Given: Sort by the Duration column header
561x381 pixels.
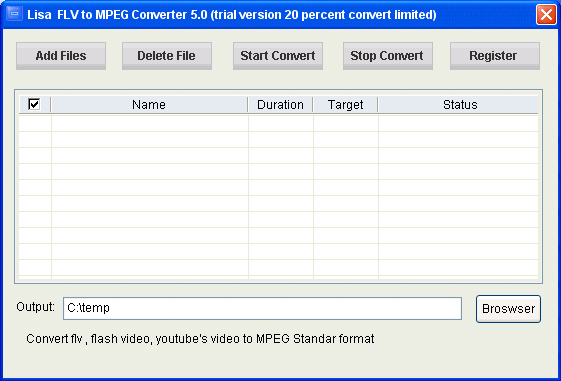Looking at the screenshot, I should (x=280, y=105).
